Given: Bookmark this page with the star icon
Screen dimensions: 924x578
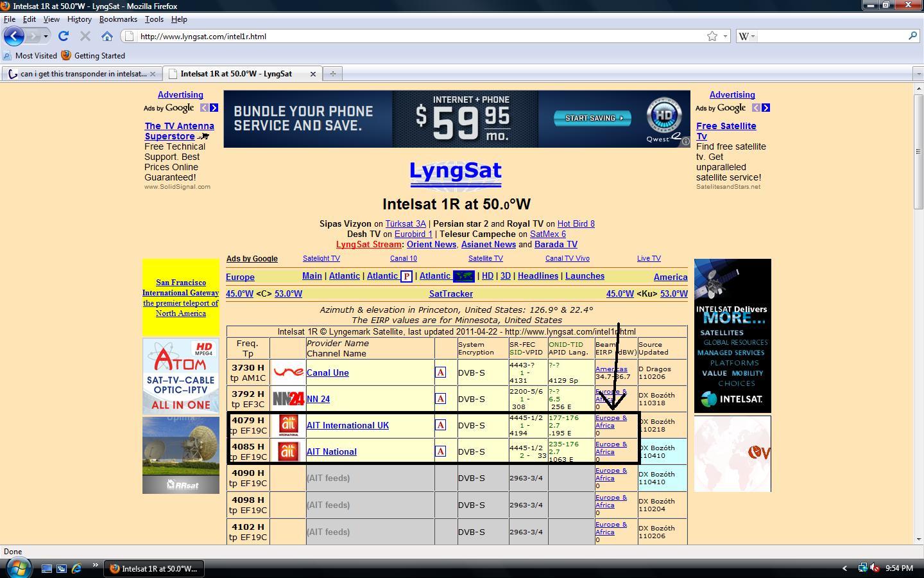Looking at the screenshot, I should click(x=712, y=37).
